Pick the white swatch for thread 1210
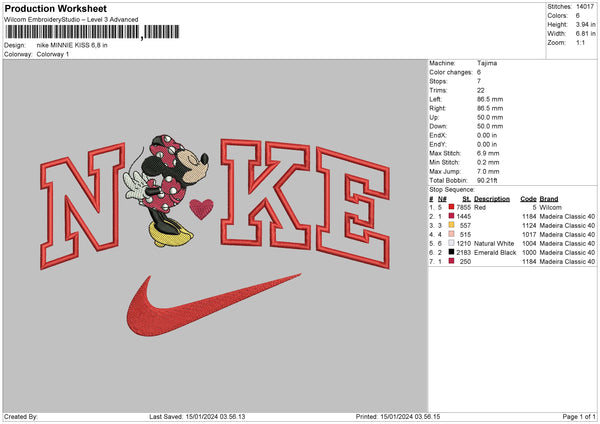The height and width of the screenshot is (424, 600). [452, 243]
